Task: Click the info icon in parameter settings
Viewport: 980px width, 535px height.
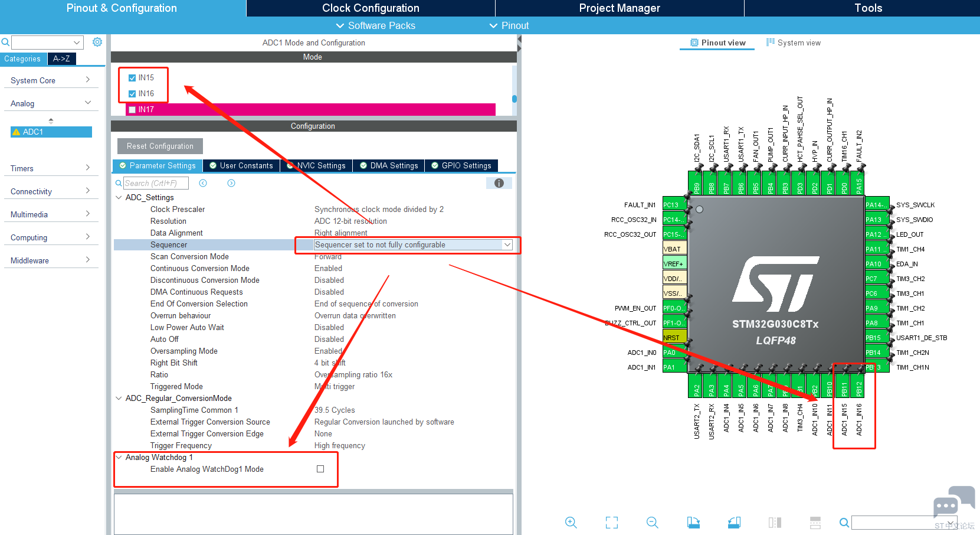Action: coord(499,183)
